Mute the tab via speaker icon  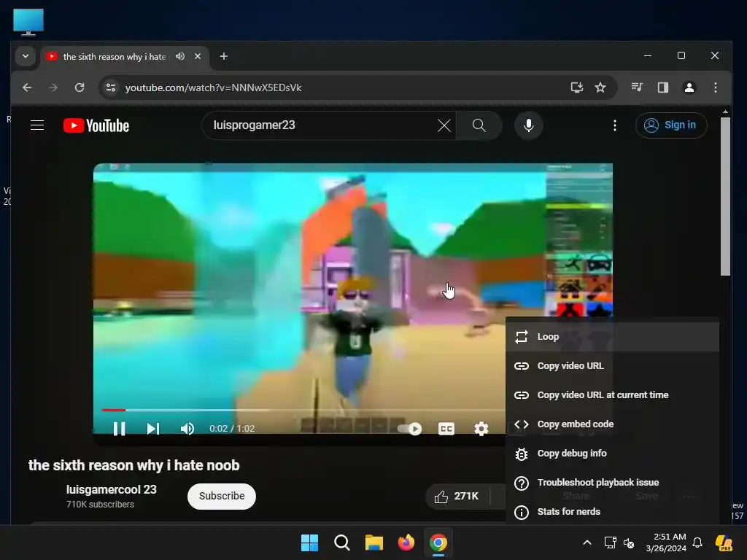click(179, 56)
